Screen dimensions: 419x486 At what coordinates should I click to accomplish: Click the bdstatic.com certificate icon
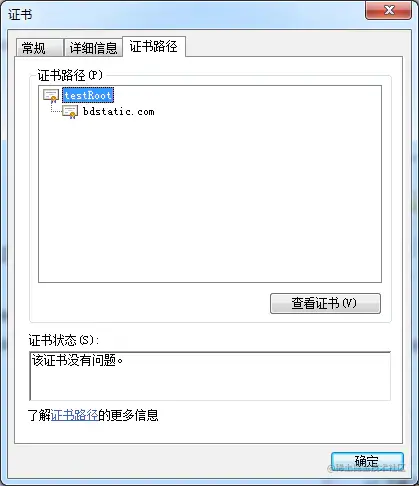click(x=70, y=112)
